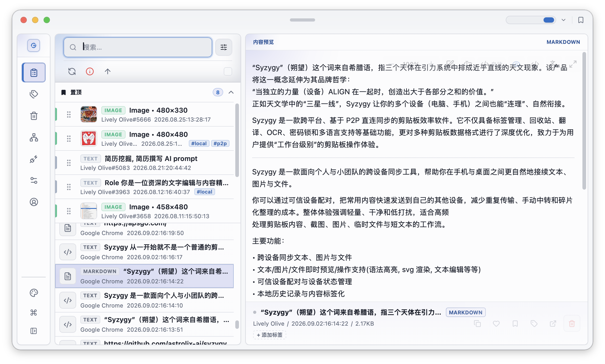Click #local tag on Role text item

205,192
